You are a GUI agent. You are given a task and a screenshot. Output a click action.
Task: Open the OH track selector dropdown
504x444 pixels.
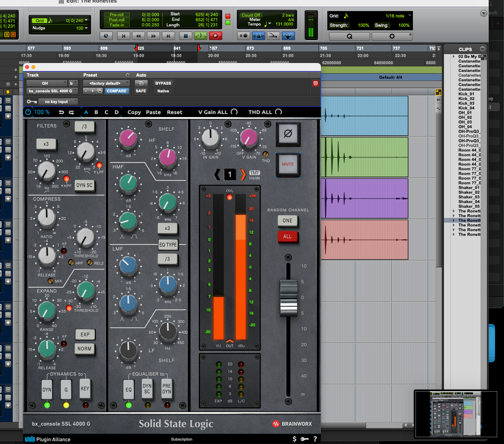(x=47, y=83)
